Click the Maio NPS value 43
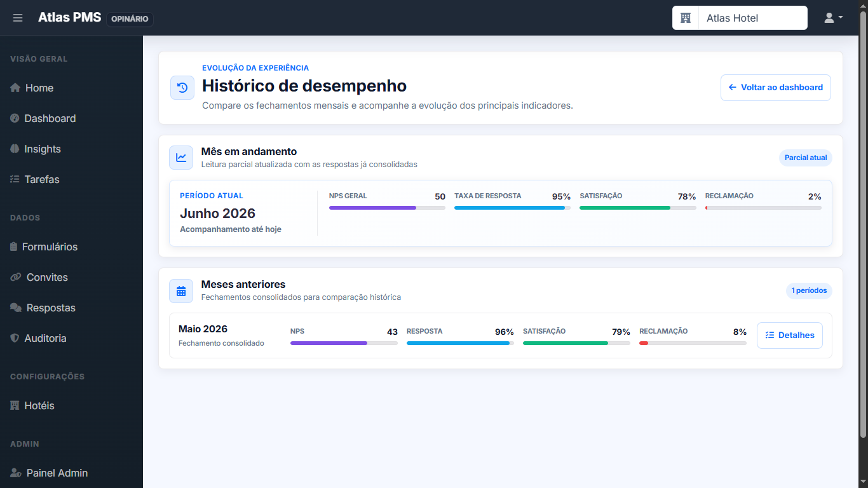This screenshot has width=868, height=488. pos(392,332)
